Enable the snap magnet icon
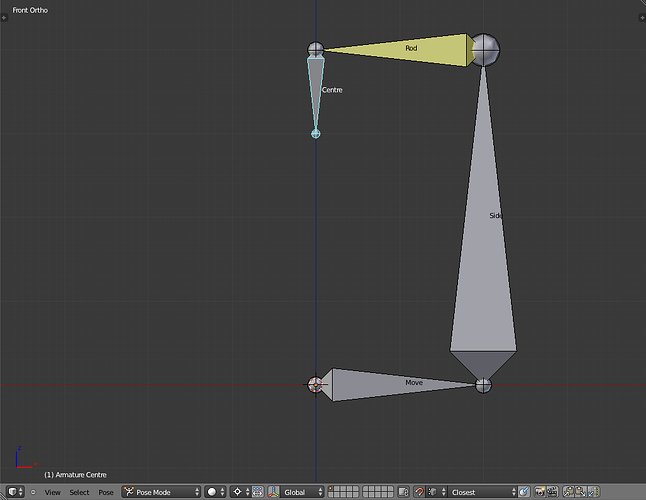The width and height of the screenshot is (646, 500). (419, 492)
